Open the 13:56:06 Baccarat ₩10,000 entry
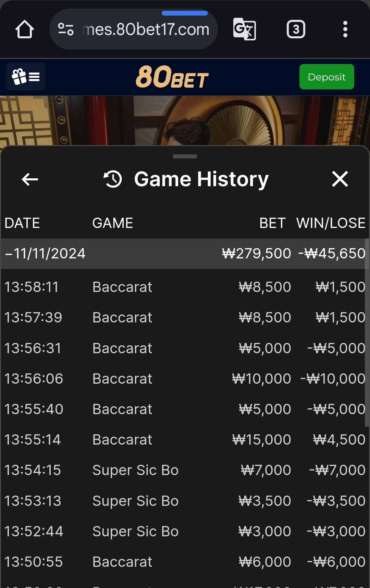This screenshot has width=370, height=588. (x=185, y=379)
